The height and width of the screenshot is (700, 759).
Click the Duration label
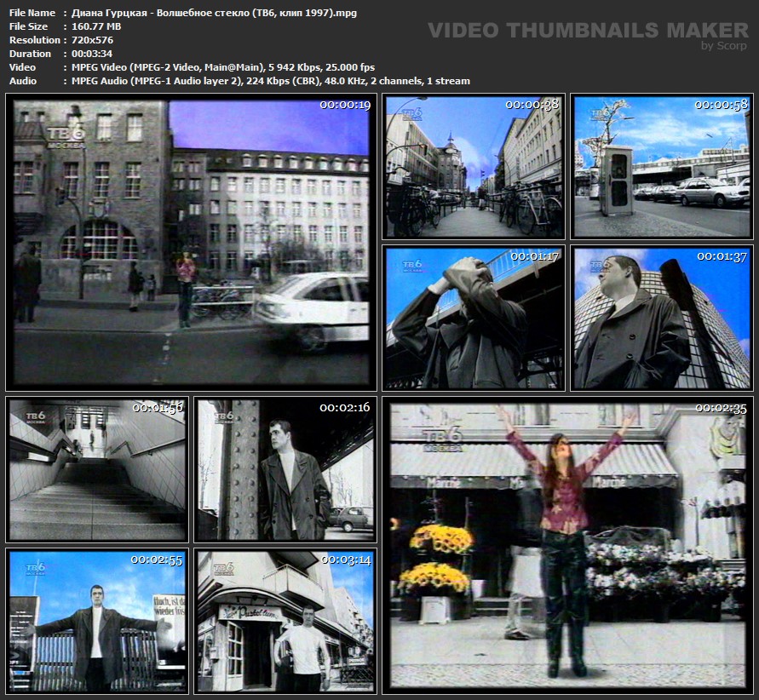(30, 54)
